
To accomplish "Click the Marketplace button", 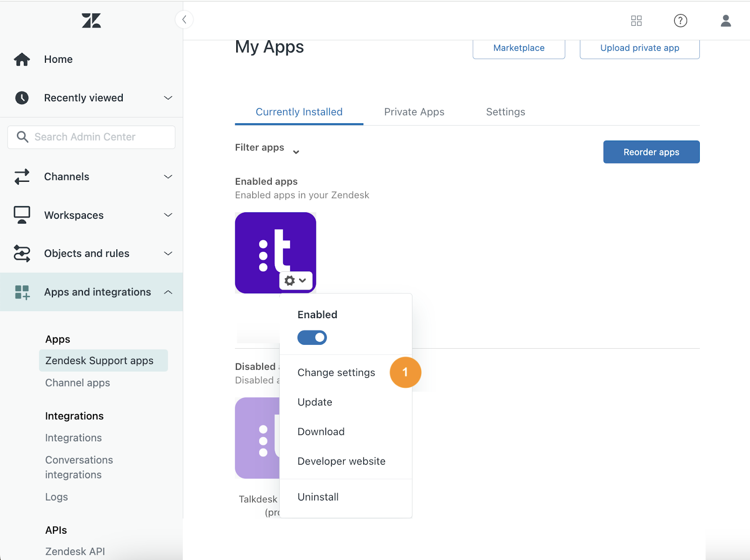I will (x=519, y=48).
